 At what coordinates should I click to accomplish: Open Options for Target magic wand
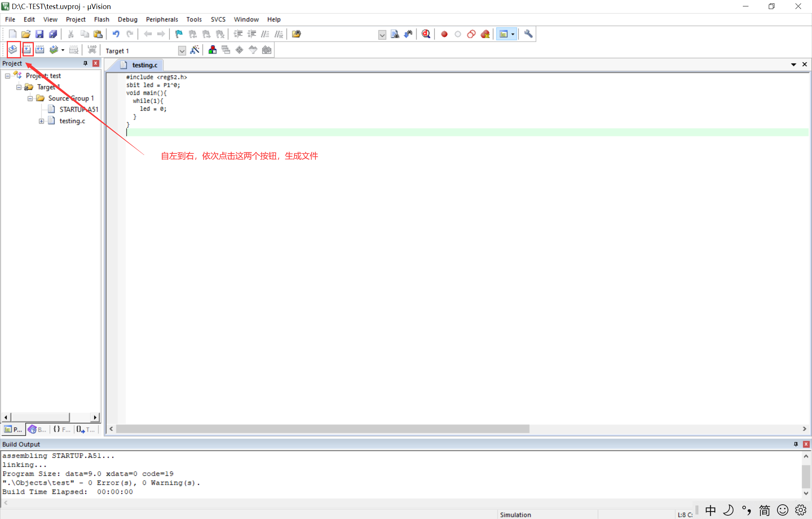pyautogui.click(x=195, y=50)
